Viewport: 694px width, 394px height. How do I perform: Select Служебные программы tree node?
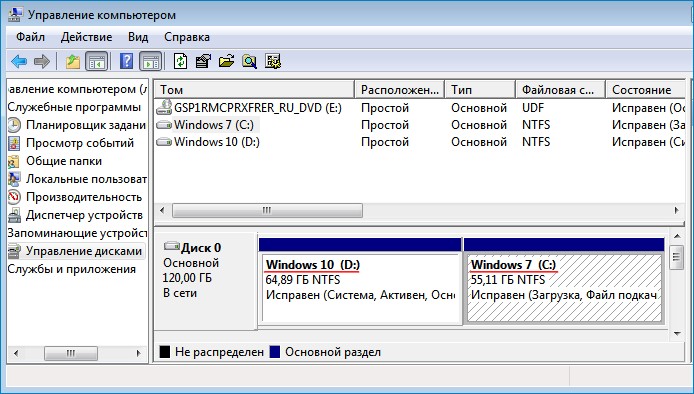(74, 107)
